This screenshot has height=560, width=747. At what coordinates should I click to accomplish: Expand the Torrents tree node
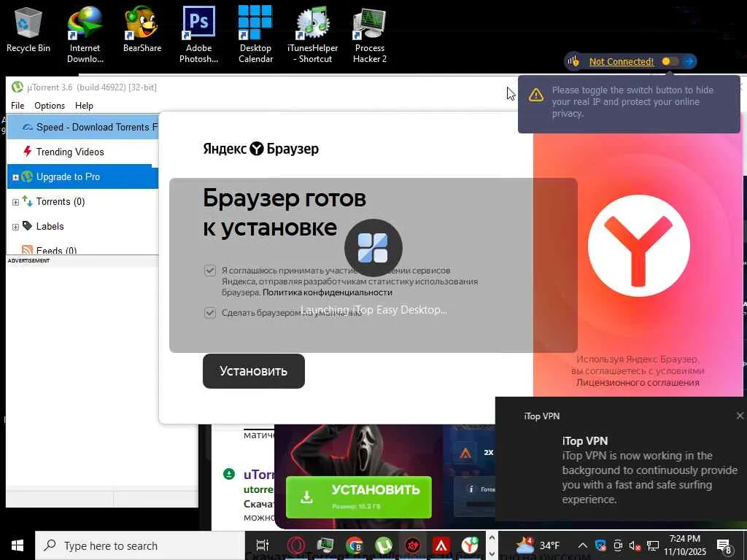click(15, 202)
